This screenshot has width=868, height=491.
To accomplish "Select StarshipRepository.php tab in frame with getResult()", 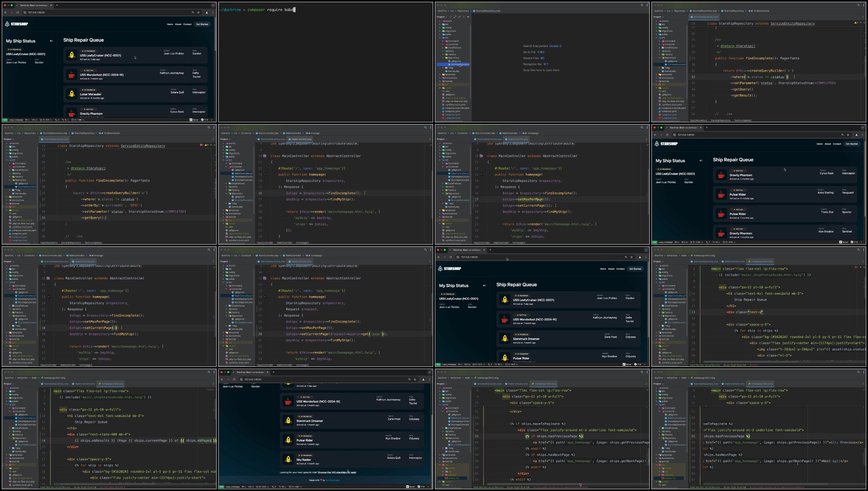I will point(704,17).
